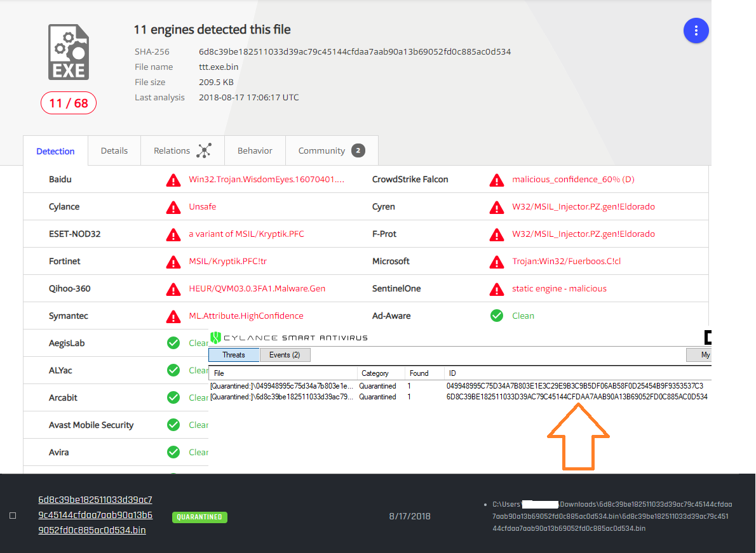Click the Win32.Trojan.WisdomEyes detection name
The image size is (756, 553).
(x=266, y=179)
